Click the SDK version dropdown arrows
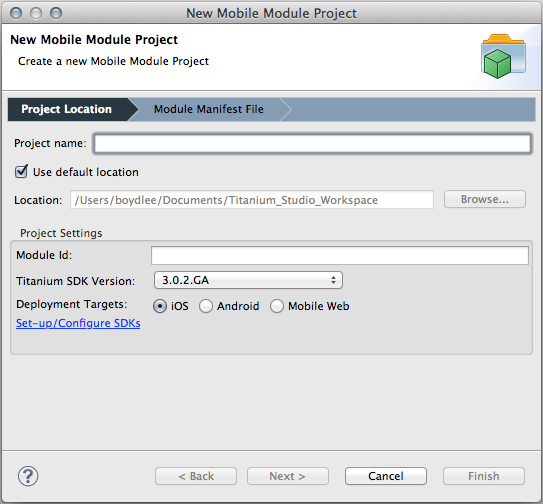543x504 pixels. pyautogui.click(x=333, y=280)
